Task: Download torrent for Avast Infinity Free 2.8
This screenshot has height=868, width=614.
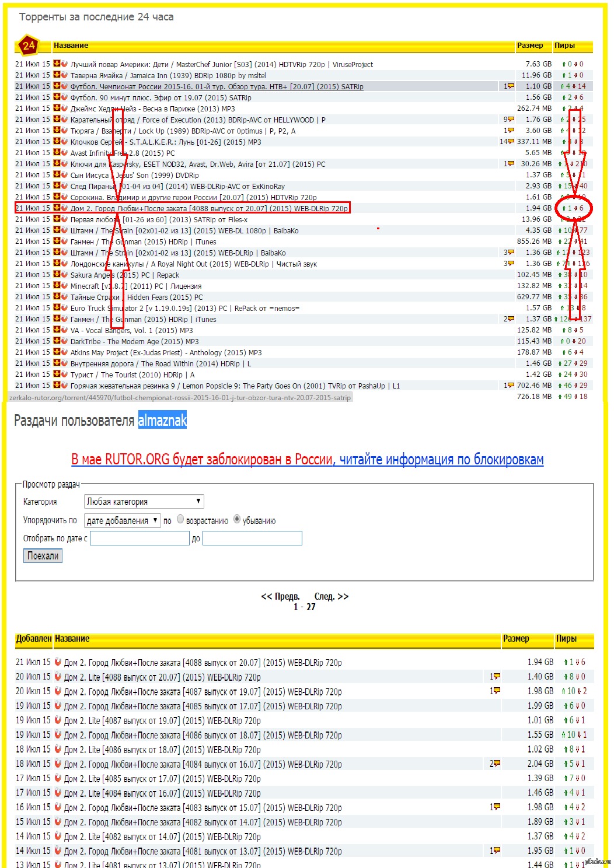Action: (x=57, y=153)
